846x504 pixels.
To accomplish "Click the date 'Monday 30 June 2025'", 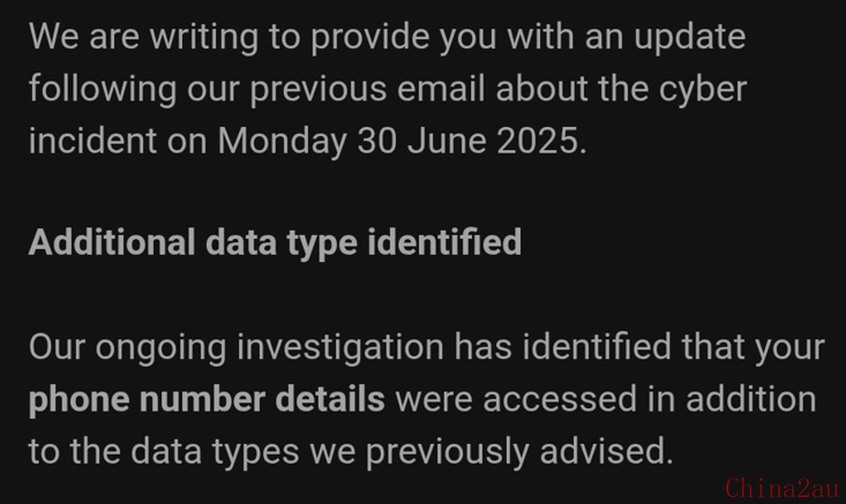I will (402, 141).
